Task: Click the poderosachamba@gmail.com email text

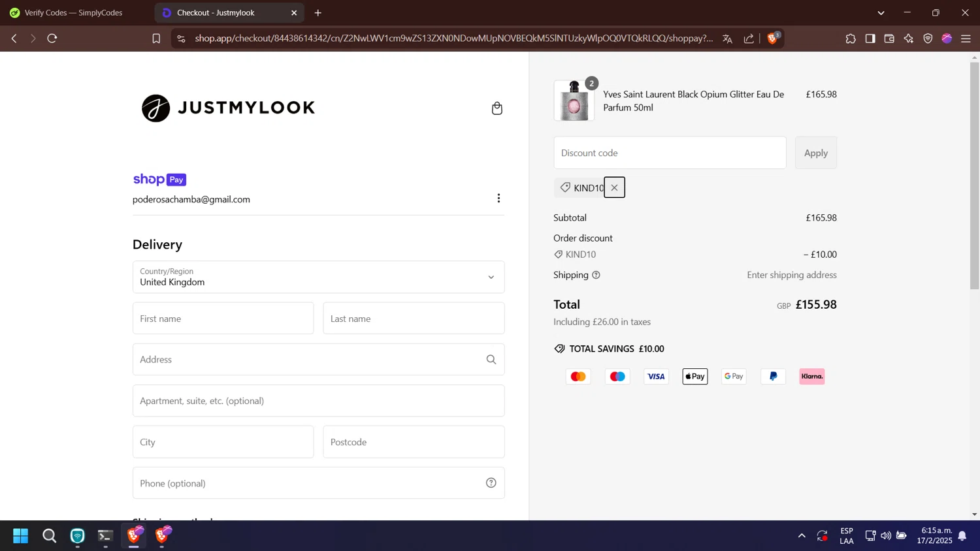Action: [x=191, y=200]
